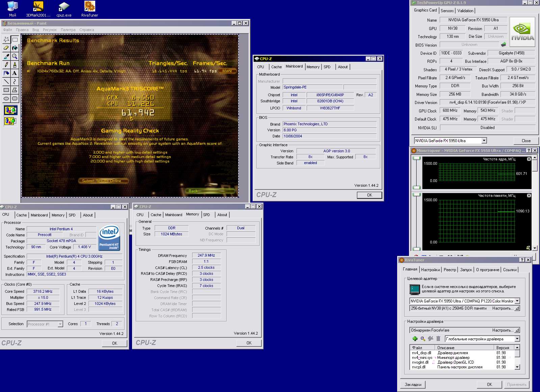
Task: Click the magnifier icon in RivaTuner driver settings
Action: (x=423, y=339)
